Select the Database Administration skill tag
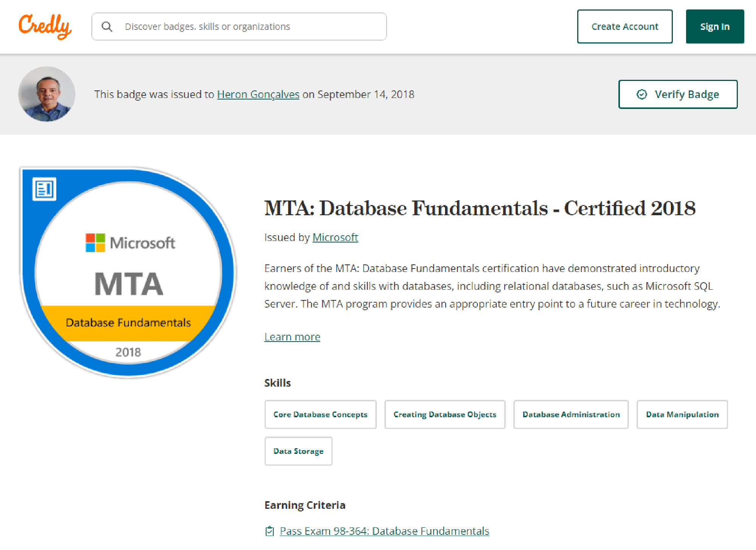756x550 pixels. click(x=571, y=414)
